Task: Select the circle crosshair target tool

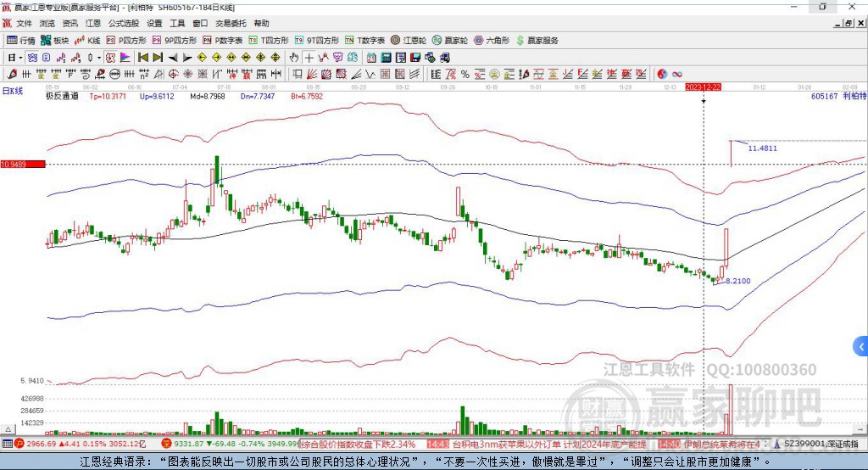Action: coord(173,75)
